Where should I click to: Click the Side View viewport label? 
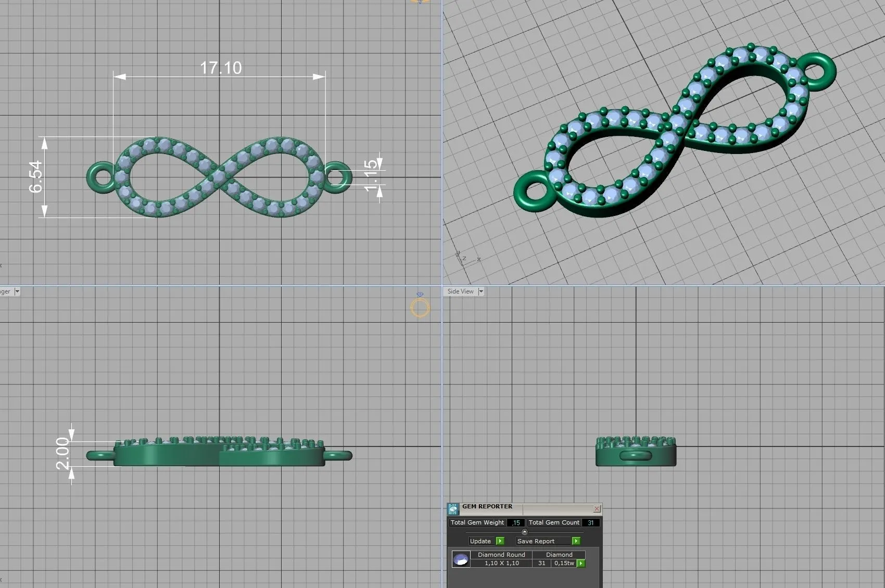click(460, 291)
